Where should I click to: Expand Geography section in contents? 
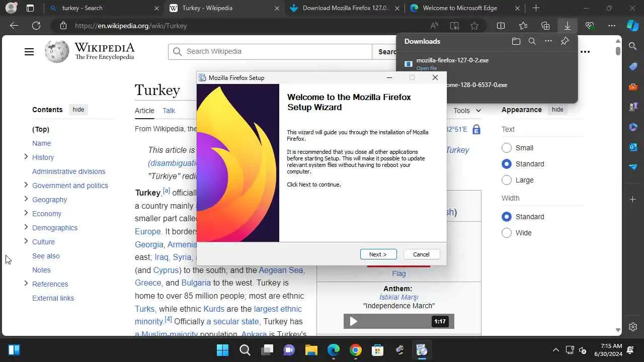26,199
